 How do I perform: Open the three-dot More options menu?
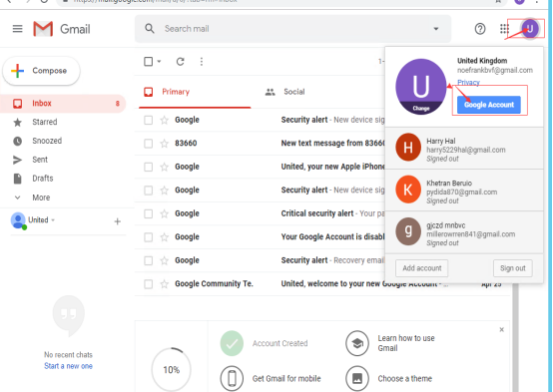[202, 62]
